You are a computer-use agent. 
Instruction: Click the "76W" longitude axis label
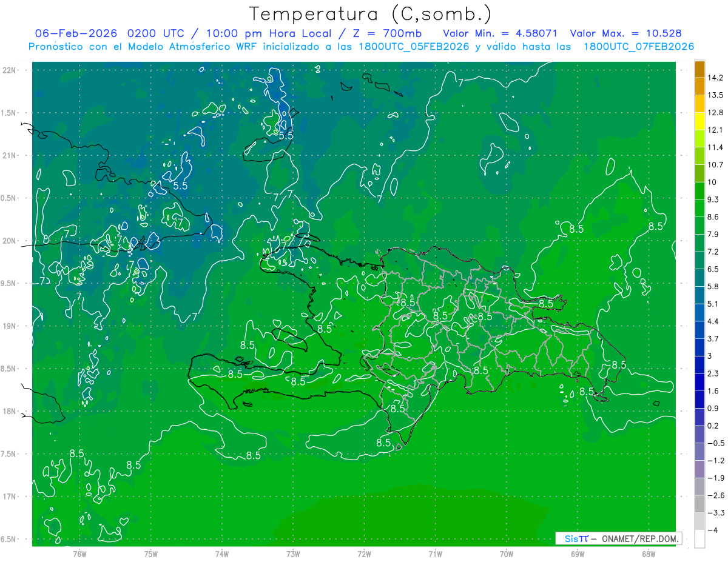click(x=79, y=554)
